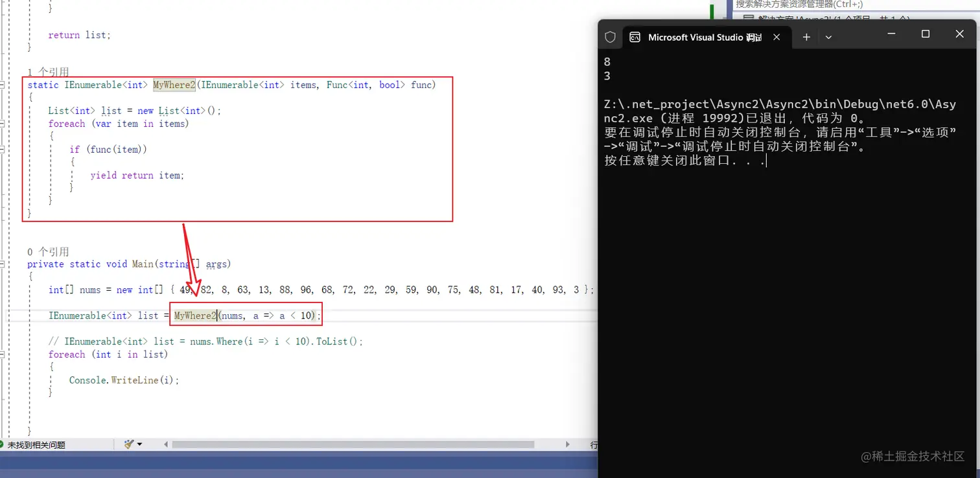Click MyWhere2 in the method declaration
980x478 pixels.
tap(174, 85)
